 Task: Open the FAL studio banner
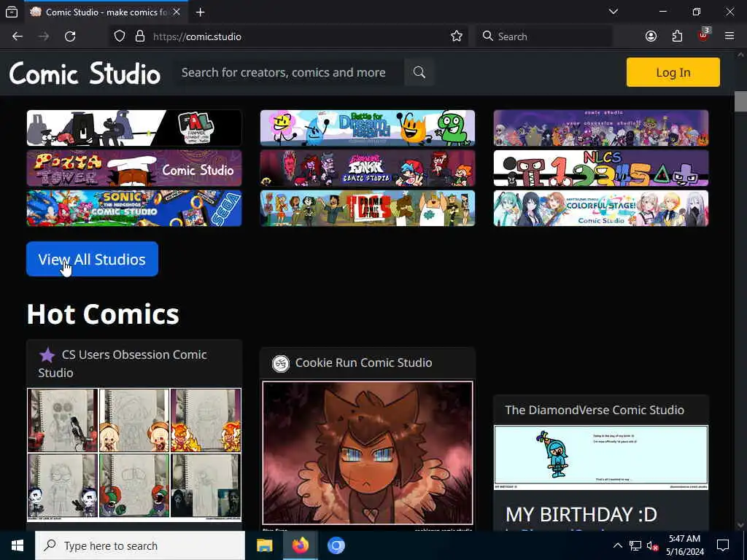134,128
